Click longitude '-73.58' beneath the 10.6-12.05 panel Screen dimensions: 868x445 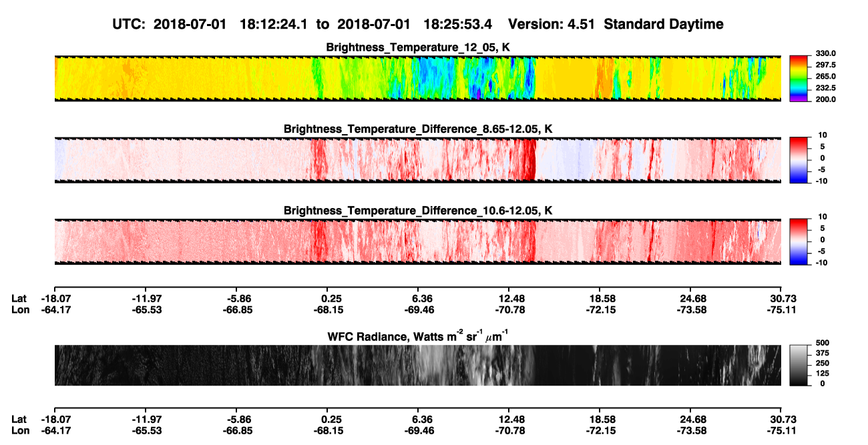pos(692,310)
